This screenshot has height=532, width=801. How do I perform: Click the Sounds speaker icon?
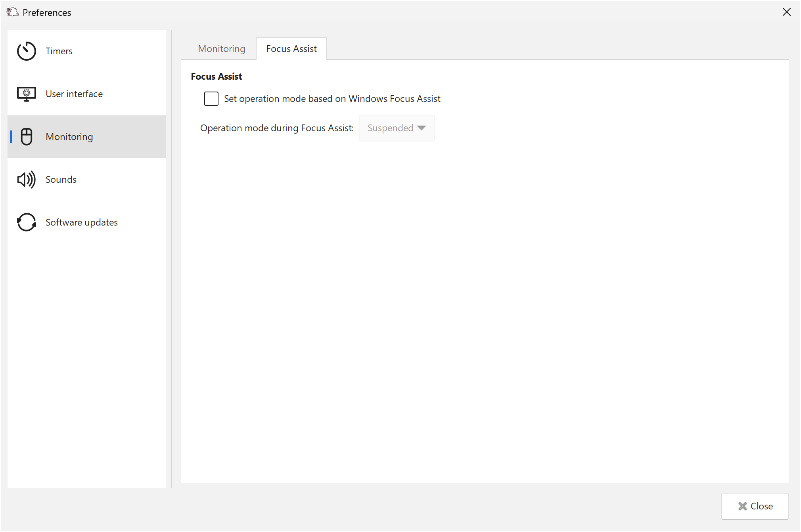(x=27, y=180)
